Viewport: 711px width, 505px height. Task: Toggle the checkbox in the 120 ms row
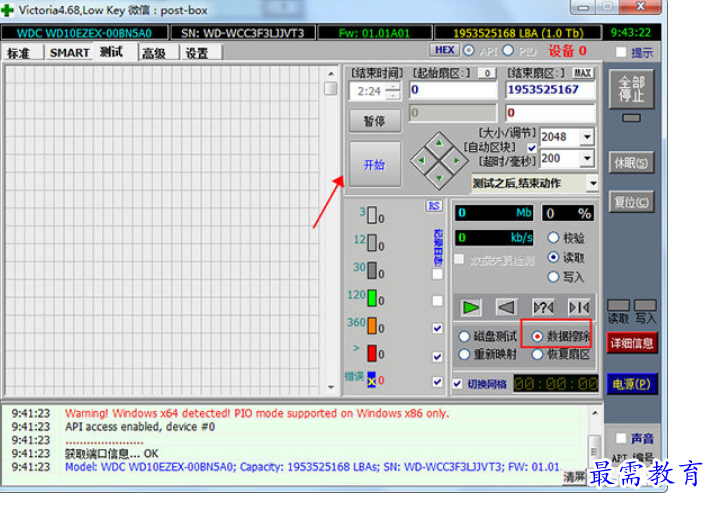point(437,301)
